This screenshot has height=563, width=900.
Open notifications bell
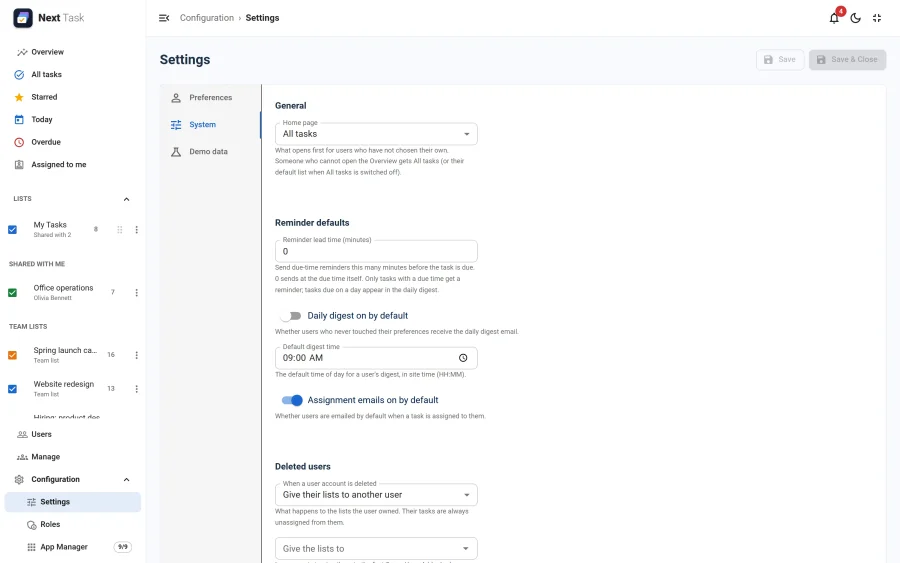(834, 18)
